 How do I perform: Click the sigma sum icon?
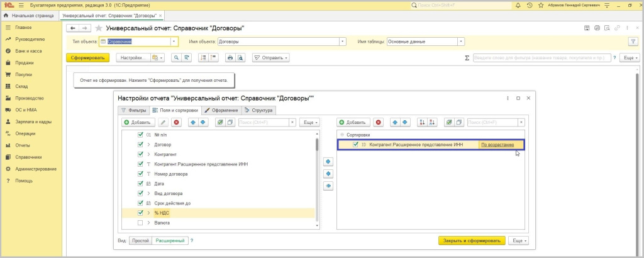467,57
